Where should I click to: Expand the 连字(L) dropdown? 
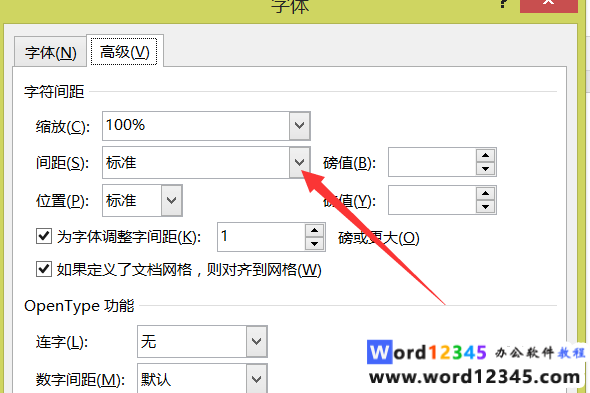point(257,341)
